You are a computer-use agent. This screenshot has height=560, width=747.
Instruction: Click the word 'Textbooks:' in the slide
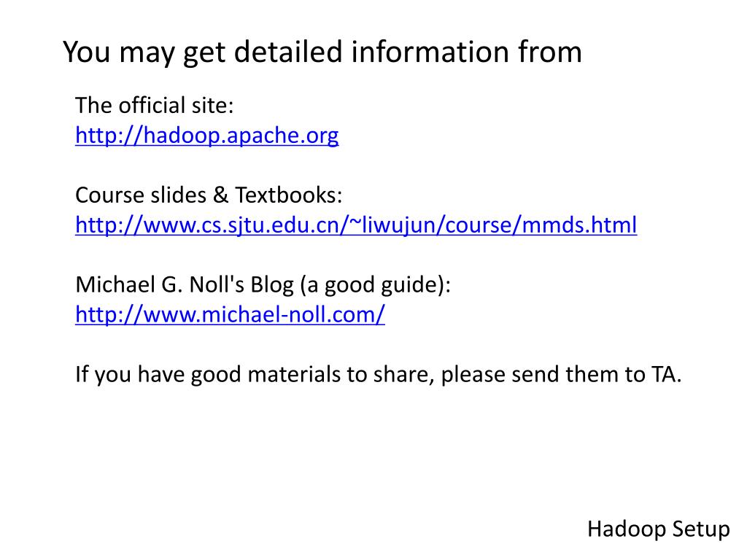pyautogui.click(x=289, y=195)
